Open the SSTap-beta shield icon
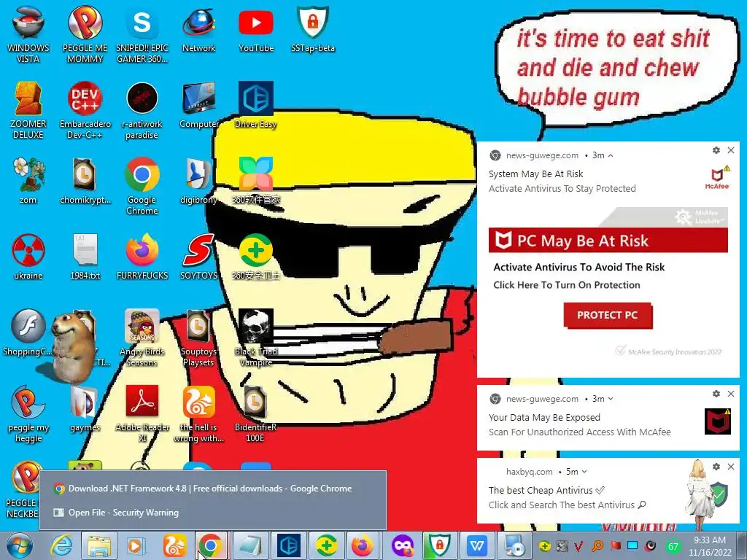747x560 pixels. (x=313, y=29)
